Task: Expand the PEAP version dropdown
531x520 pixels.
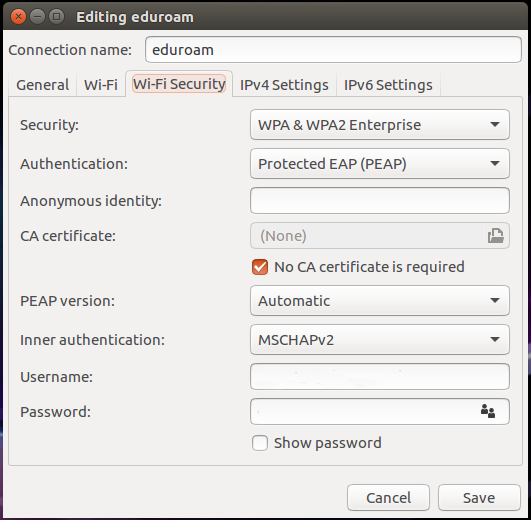Action: point(380,301)
